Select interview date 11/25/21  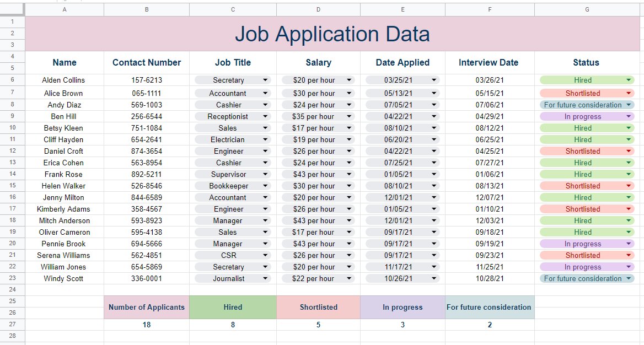coord(490,267)
